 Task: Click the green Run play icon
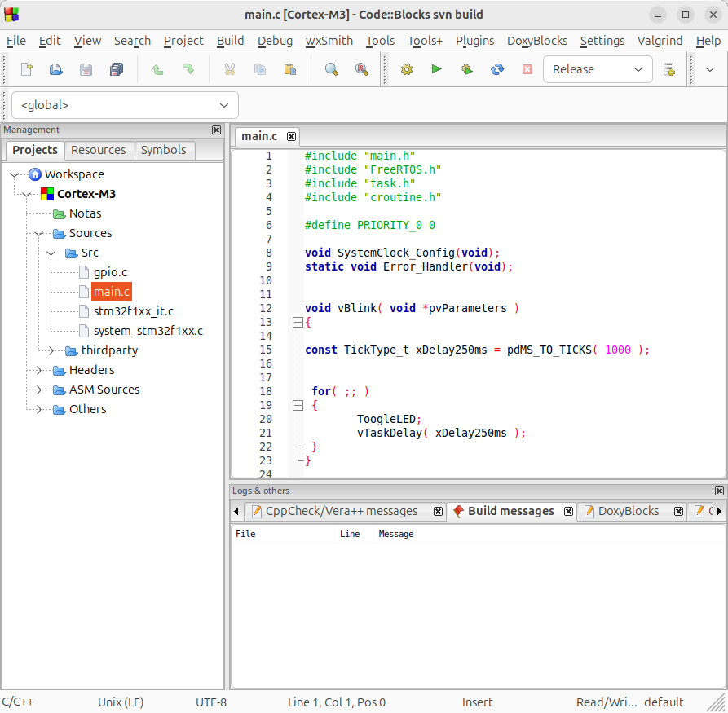436,69
